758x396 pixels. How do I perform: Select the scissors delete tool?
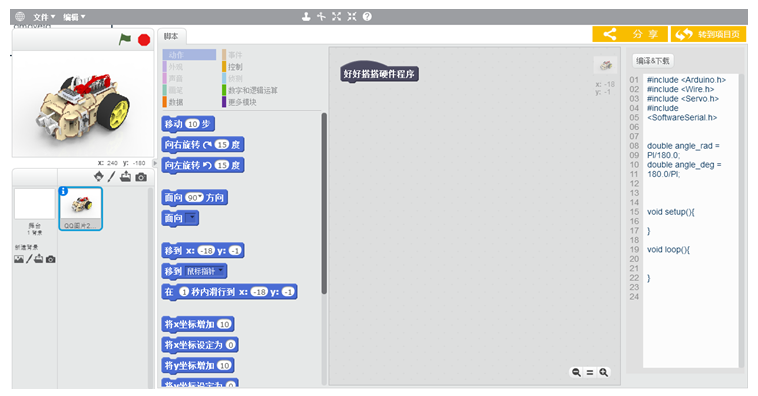pyautogui.click(x=321, y=16)
